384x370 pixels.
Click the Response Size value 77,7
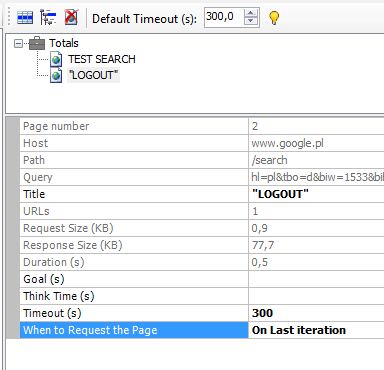[263, 246]
